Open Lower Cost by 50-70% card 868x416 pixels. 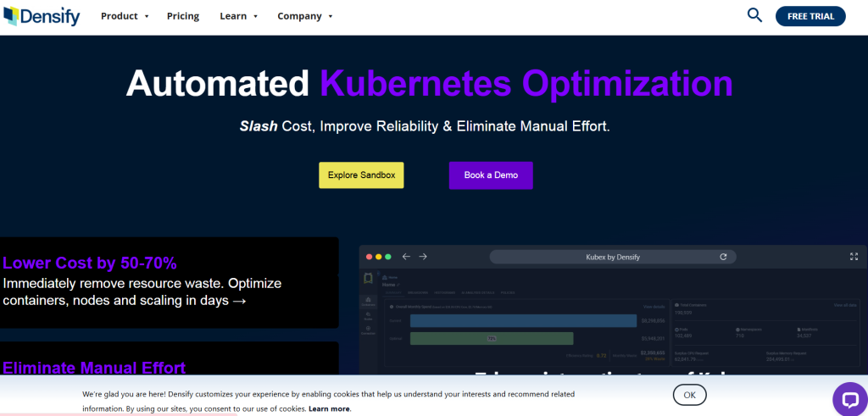point(169,283)
